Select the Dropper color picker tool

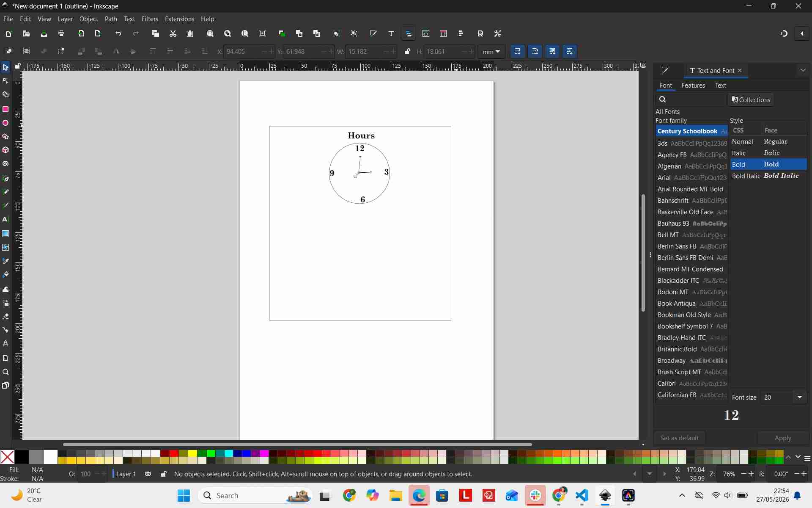(5, 261)
